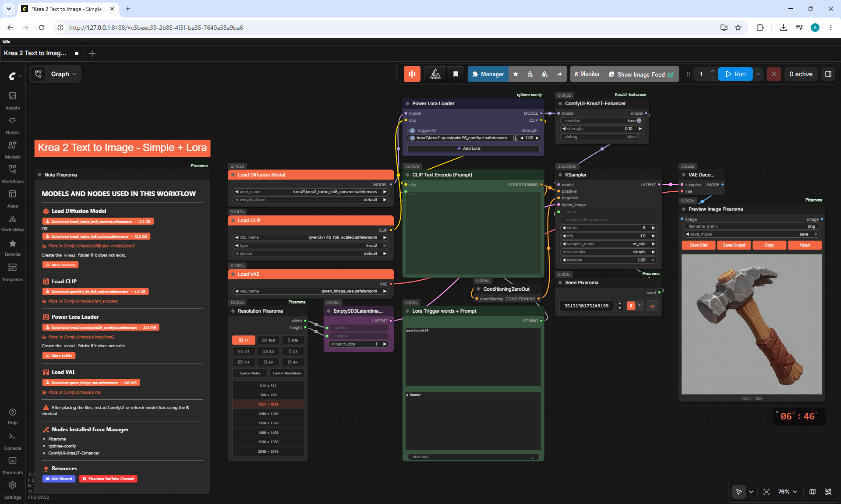Open the Graph view dropdown
This screenshot has width=841, height=504.
click(x=56, y=74)
